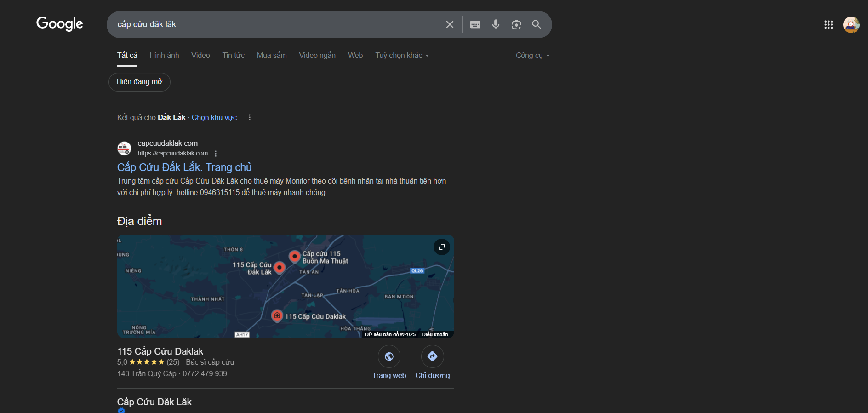Get directions via Chỉ đường icon

coord(432,356)
